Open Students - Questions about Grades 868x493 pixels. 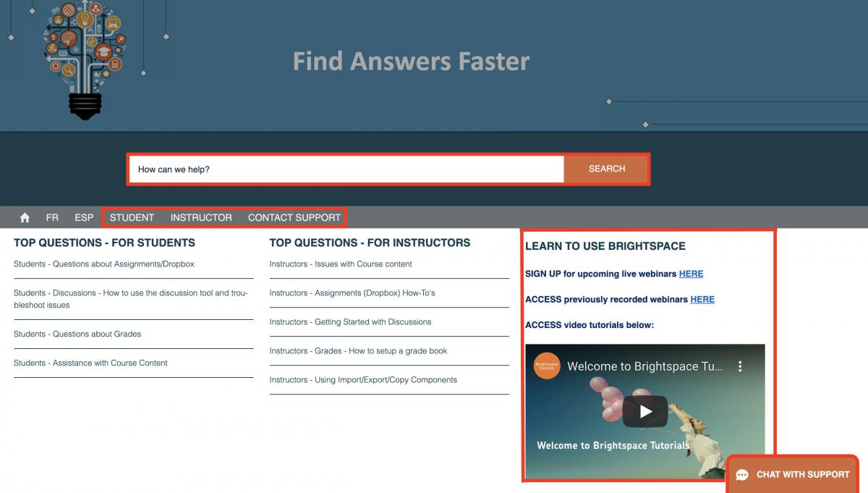(x=77, y=334)
